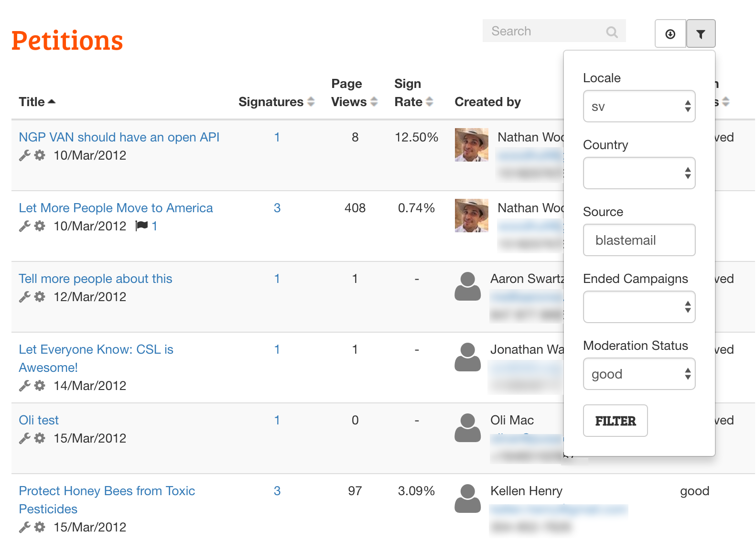Click gear icon for Honey Bees petition

click(x=40, y=527)
